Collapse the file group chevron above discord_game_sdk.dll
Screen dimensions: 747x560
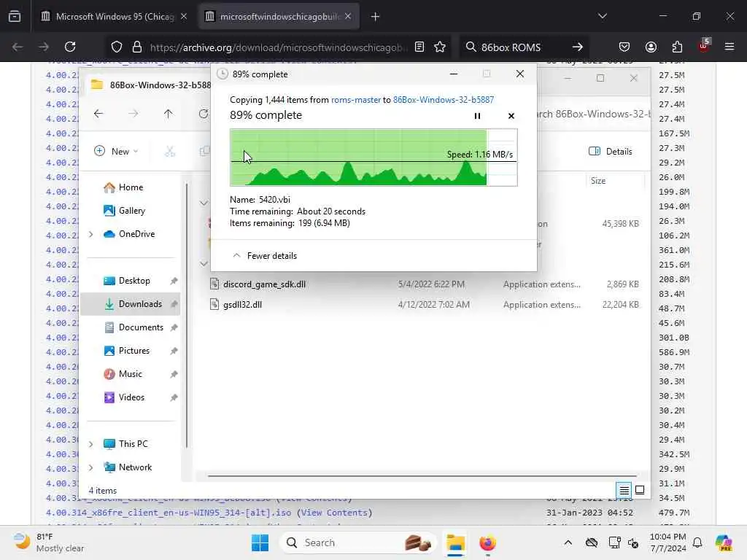(x=204, y=264)
